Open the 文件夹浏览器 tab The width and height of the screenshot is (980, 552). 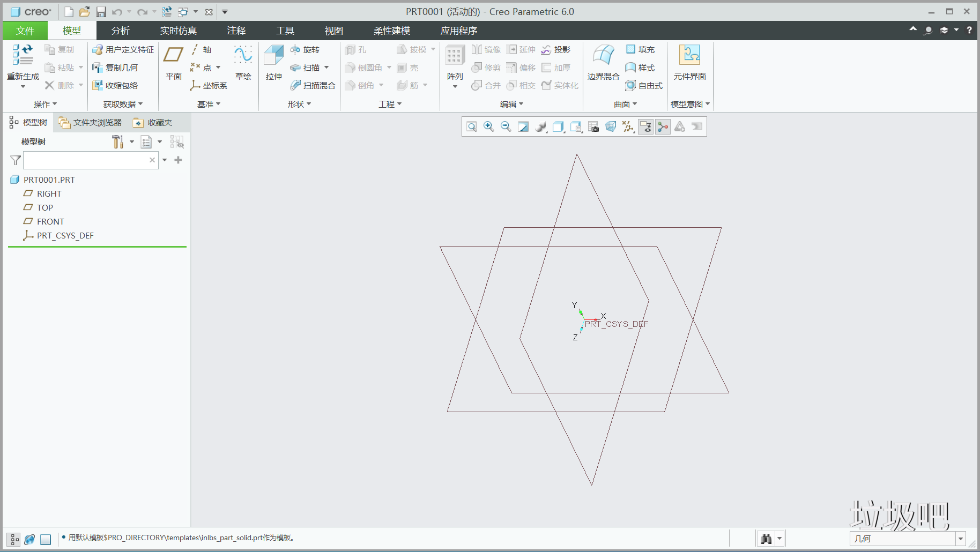91,123
